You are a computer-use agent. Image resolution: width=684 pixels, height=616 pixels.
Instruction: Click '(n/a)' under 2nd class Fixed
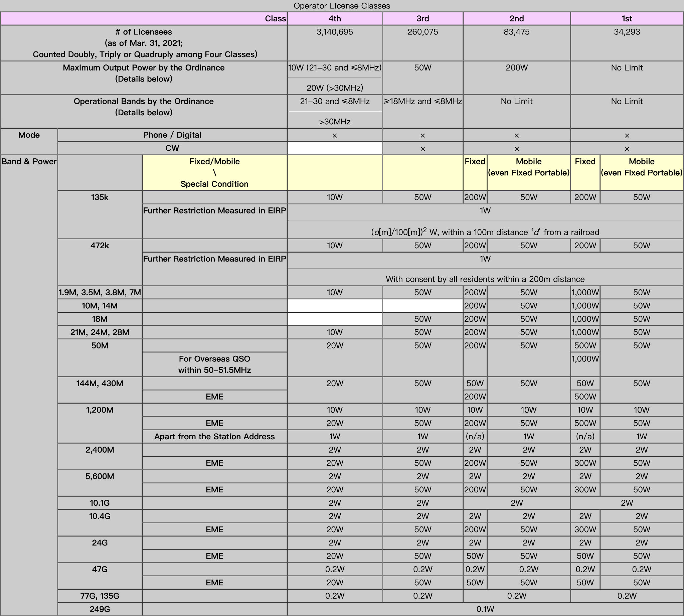(475, 436)
